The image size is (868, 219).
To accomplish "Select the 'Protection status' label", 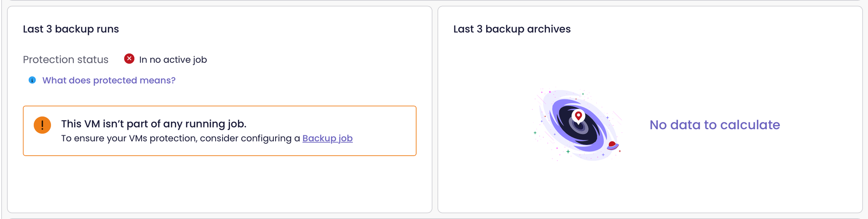I will (66, 59).
